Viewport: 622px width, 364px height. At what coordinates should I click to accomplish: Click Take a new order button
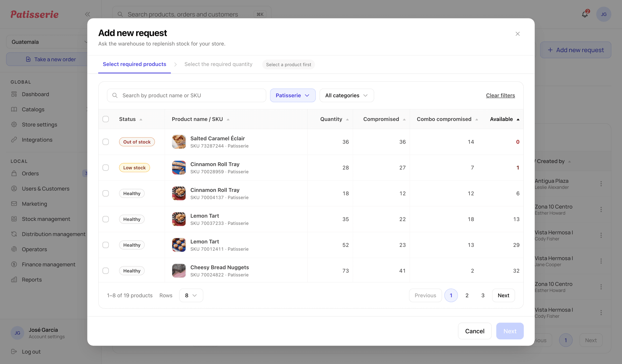pos(47,59)
